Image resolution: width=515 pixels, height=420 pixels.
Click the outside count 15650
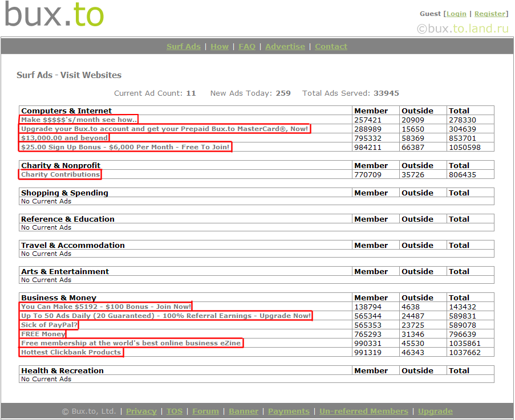412,129
